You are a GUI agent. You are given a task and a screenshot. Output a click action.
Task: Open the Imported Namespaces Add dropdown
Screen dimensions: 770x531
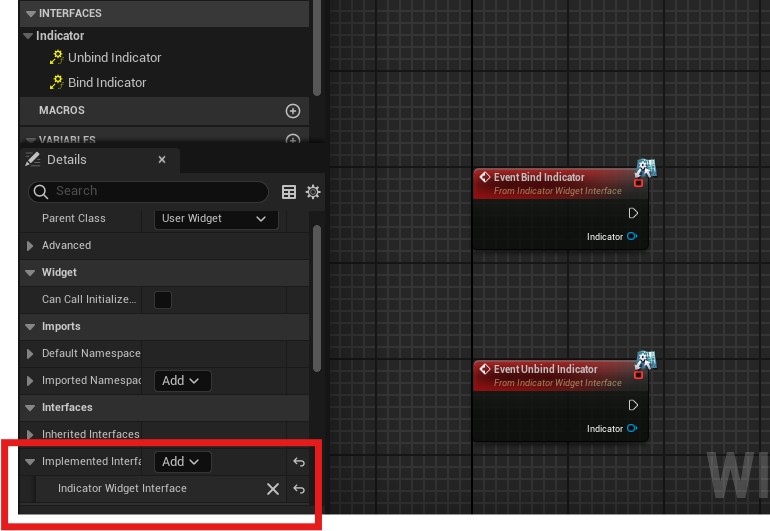tap(183, 381)
